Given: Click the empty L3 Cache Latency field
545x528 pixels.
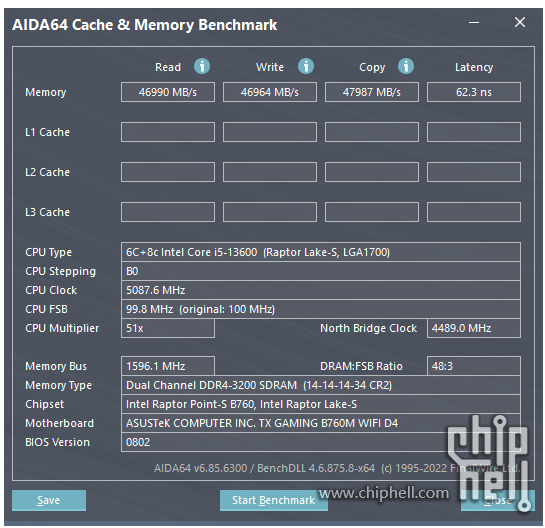Looking at the screenshot, I should tap(474, 212).
